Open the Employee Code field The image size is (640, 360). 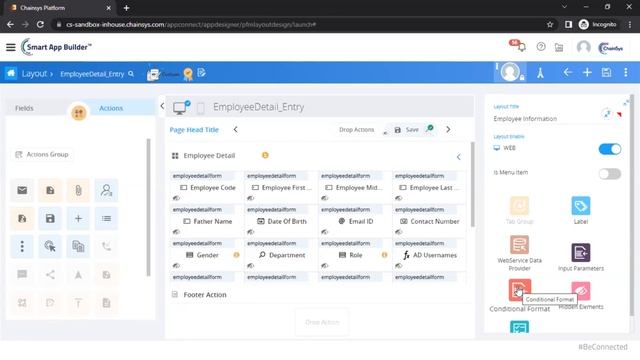(x=208, y=188)
